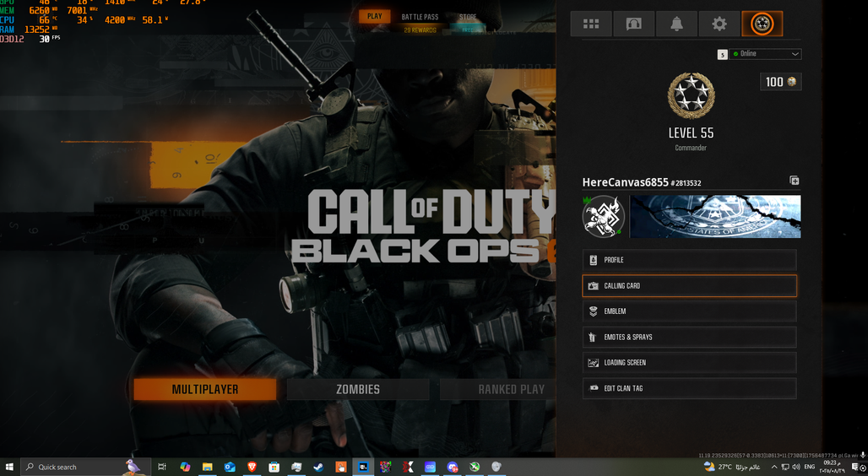Open Steam from the taskbar

click(x=318, y=468)
